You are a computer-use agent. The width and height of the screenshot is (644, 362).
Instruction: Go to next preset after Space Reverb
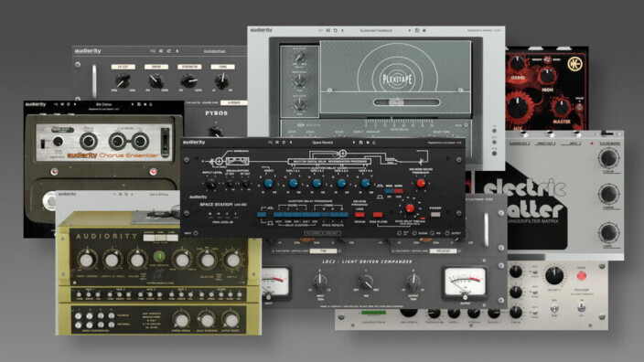(354, 143)
